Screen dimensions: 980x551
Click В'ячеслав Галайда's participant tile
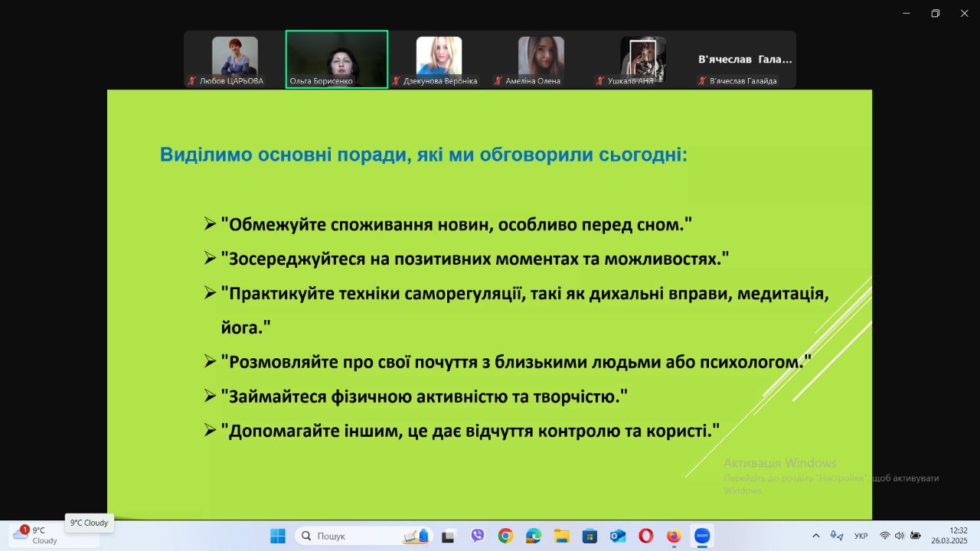(x=744, y=59)
